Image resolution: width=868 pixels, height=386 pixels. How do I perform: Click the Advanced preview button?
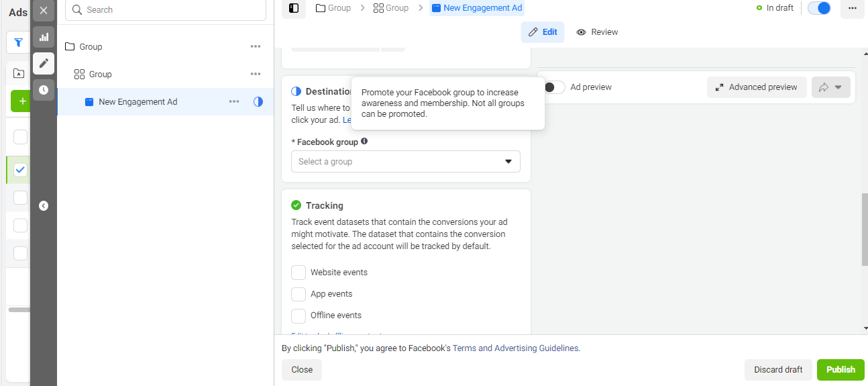(x=757, y=87)
